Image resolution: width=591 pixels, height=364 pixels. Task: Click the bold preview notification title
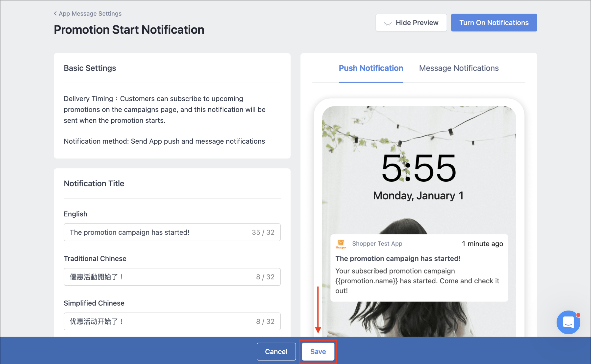click(398, 259)
